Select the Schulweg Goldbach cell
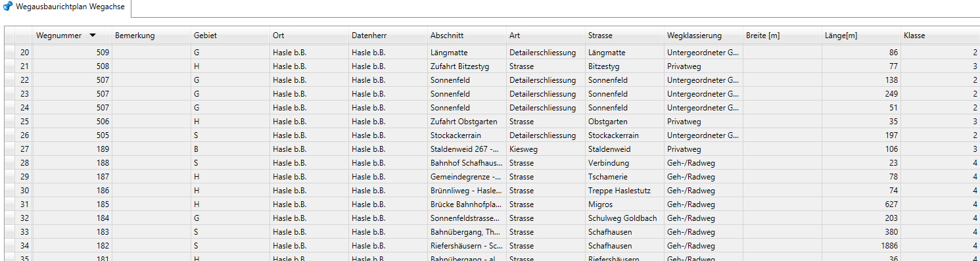This screenshot has width=980, height=261. pyautogui.click(x=624, y=218)
